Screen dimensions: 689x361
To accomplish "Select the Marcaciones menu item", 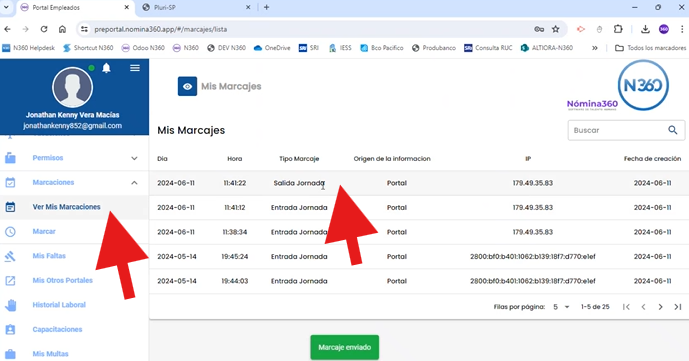I will (53, 183).
